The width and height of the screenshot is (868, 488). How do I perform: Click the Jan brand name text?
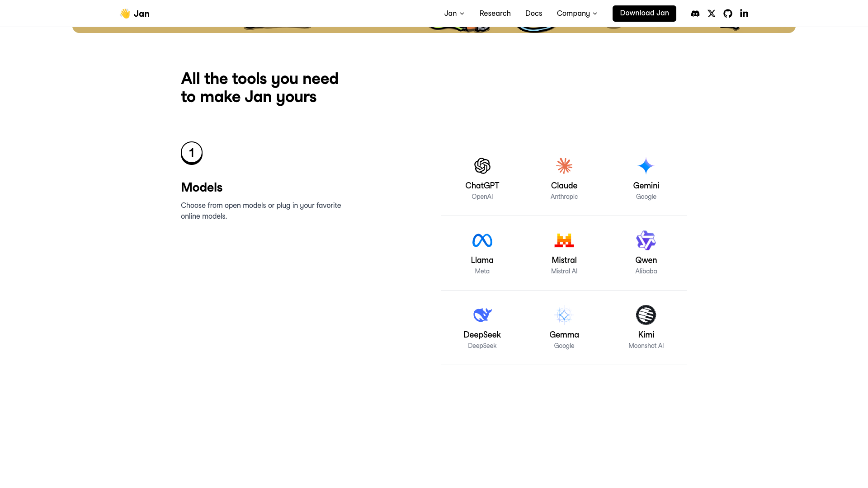click(142, 14)
